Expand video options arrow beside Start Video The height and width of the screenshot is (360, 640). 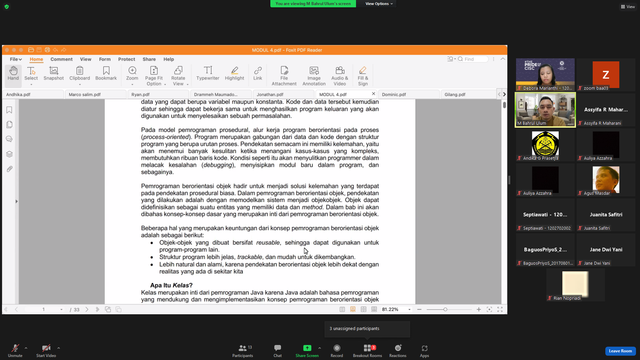58,348
